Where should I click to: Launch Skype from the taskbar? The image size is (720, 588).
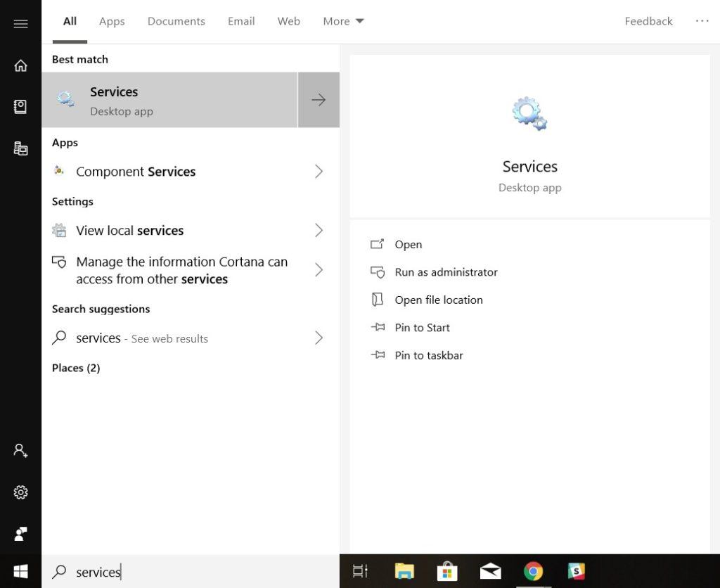pos(577,571)
